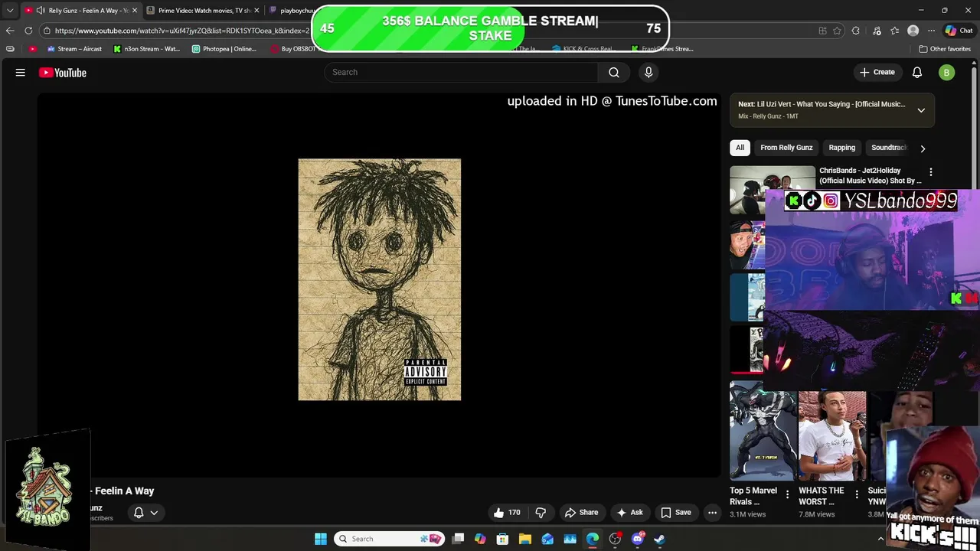Click the browser address bar URL
Viewport: 980px width, 551px height.
181,31
